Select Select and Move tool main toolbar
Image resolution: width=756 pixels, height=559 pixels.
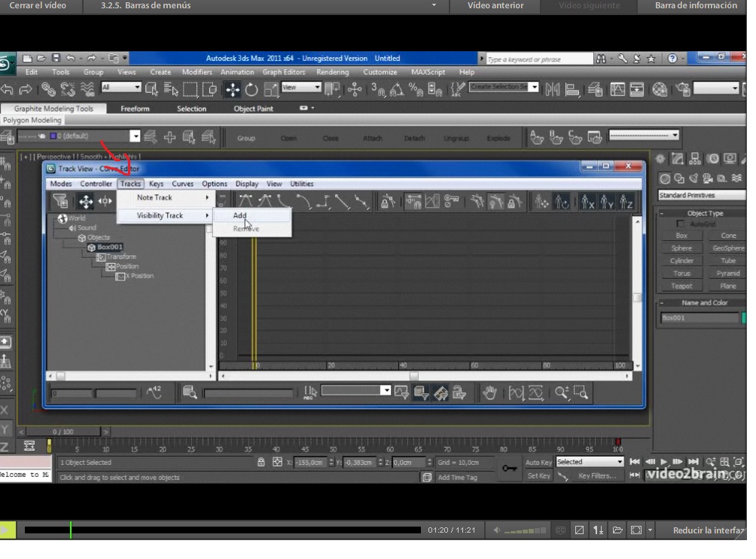click(233, 89)
